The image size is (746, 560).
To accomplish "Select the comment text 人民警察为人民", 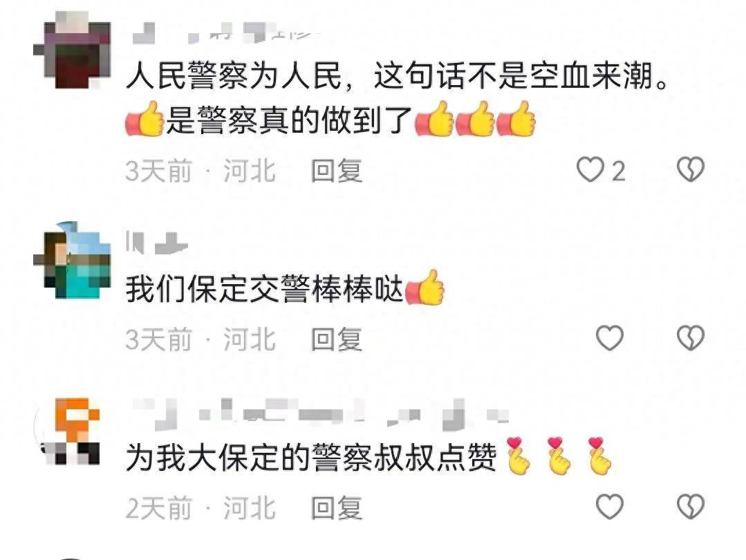I will [234, 75].
